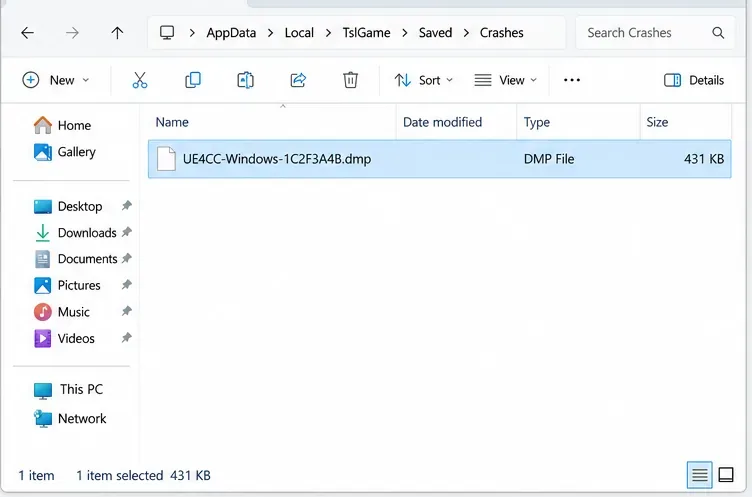Viewport: 752px width, 497px height.
Task: Expand chevron before AppData in path
Action: click(x=192, y=33)
